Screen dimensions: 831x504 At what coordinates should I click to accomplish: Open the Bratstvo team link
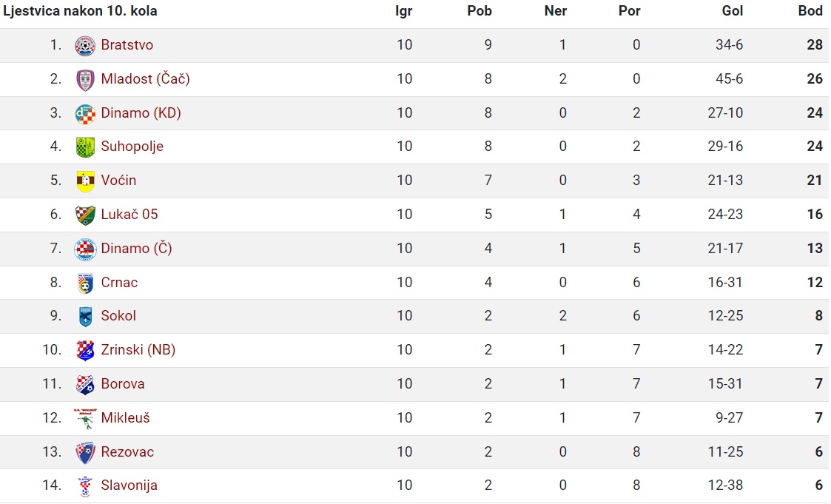coord(127,45)
